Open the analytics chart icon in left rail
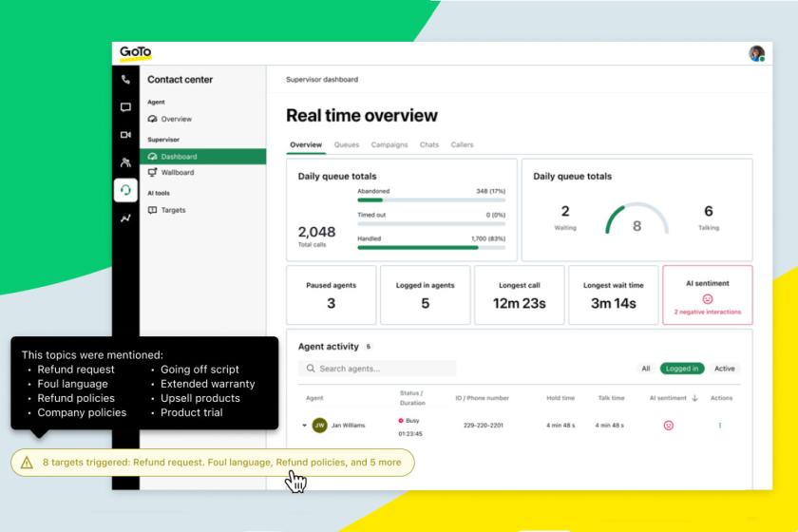798x532 pixels. (x=125, y=218)
